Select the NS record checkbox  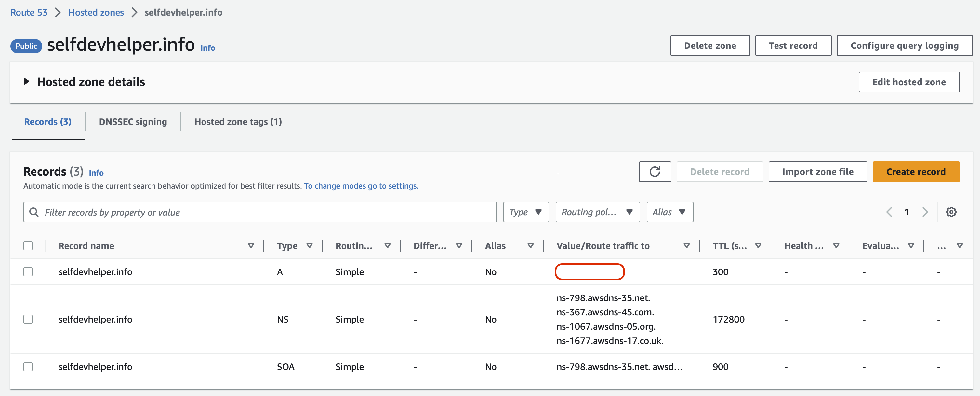tap(28, 319)
